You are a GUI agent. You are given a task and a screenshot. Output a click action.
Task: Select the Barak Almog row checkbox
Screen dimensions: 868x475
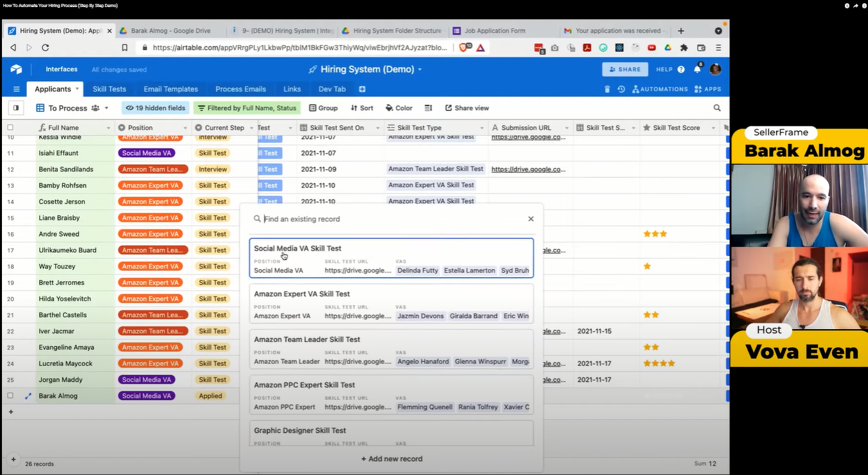[10, 396]
